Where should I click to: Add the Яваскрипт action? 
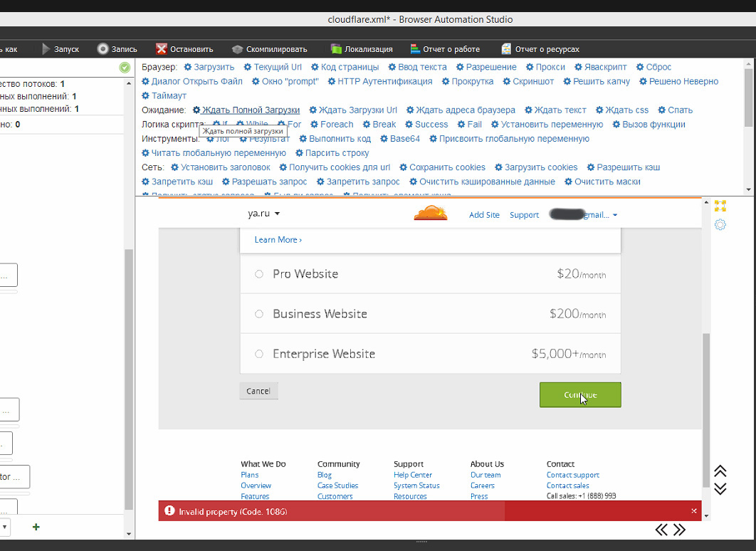tap(601, 67)
